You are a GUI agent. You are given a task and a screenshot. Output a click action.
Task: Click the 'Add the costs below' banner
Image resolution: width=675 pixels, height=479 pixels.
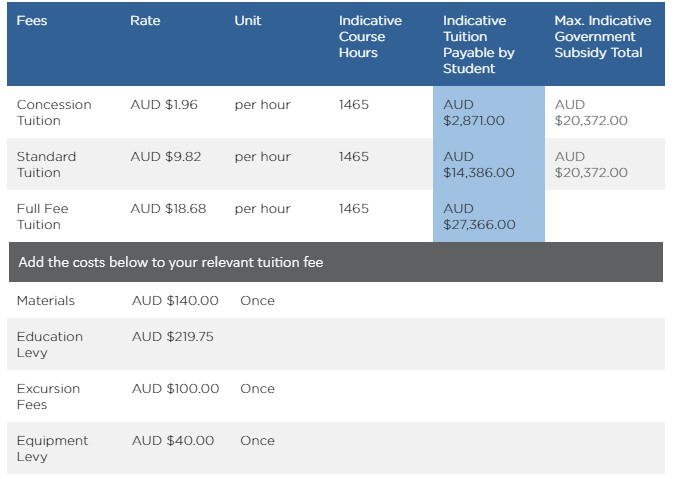point(336,262)
